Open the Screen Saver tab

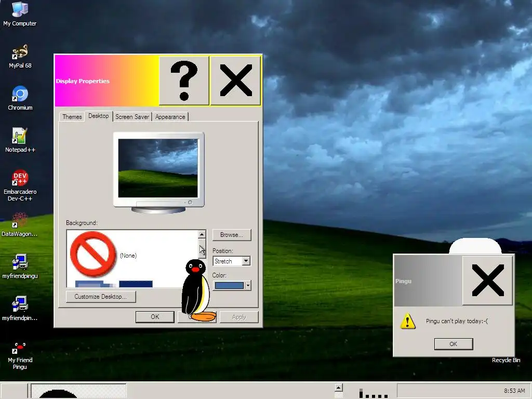pos(132,117)
